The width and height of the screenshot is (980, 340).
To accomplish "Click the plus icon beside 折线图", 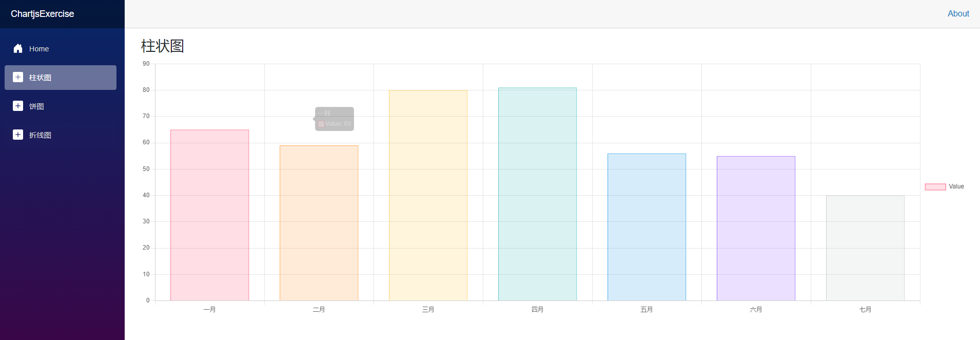I will [x=18, y=135].
